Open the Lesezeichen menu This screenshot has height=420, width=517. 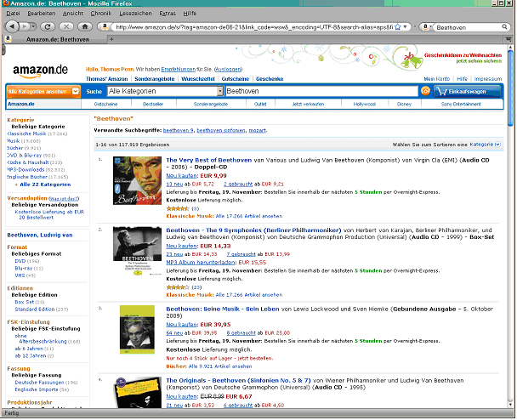135,14
